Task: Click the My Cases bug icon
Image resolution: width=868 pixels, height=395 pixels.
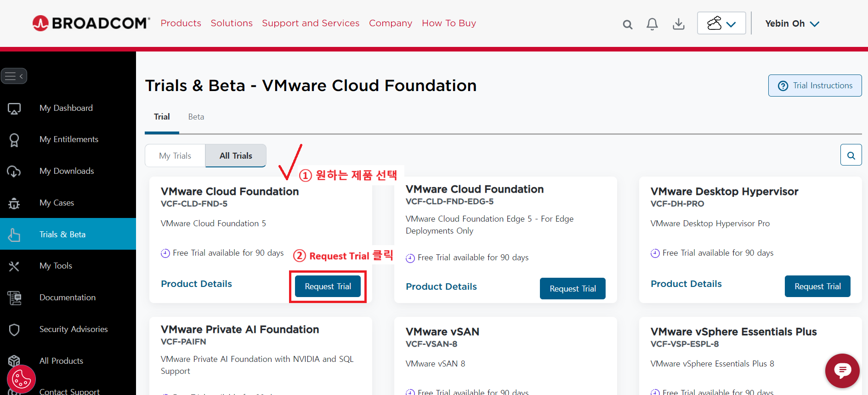Action: 14,203
